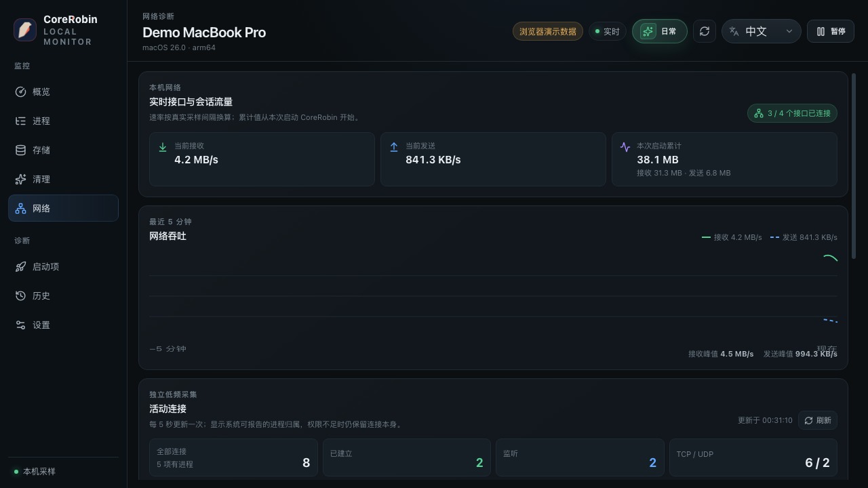Click network icon in 接口已连接 badge
868x488 pixels.
759,113
